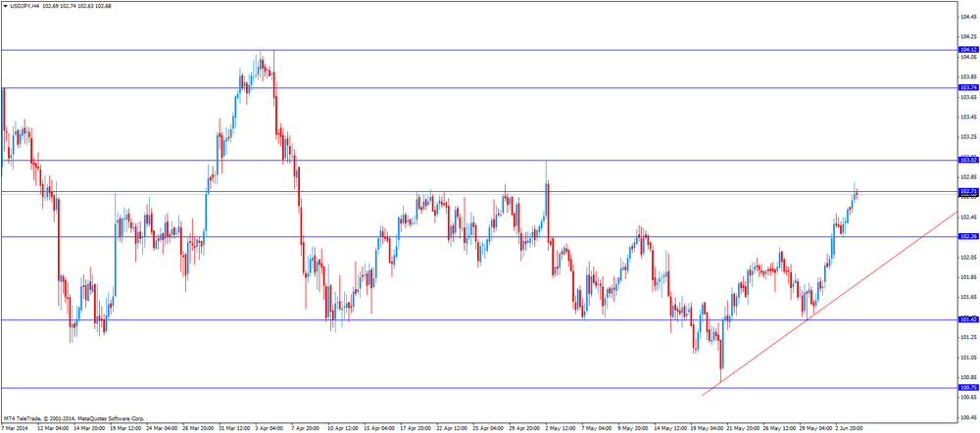Select the blue horizontal line at 104.12
The image size is (980, 433).
[479, 49]
